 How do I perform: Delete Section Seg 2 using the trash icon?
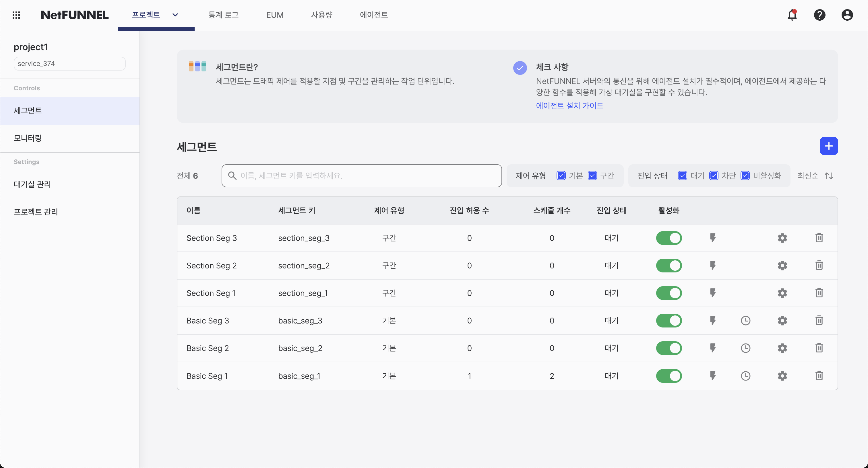[x=819, y=265]
